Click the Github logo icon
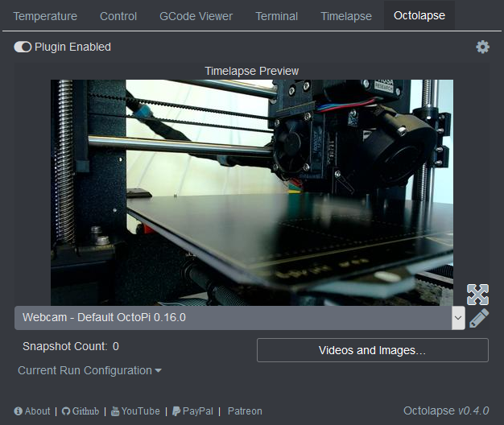Image resolution: width=504 pixels, height=425 pixels. [66, 411]
